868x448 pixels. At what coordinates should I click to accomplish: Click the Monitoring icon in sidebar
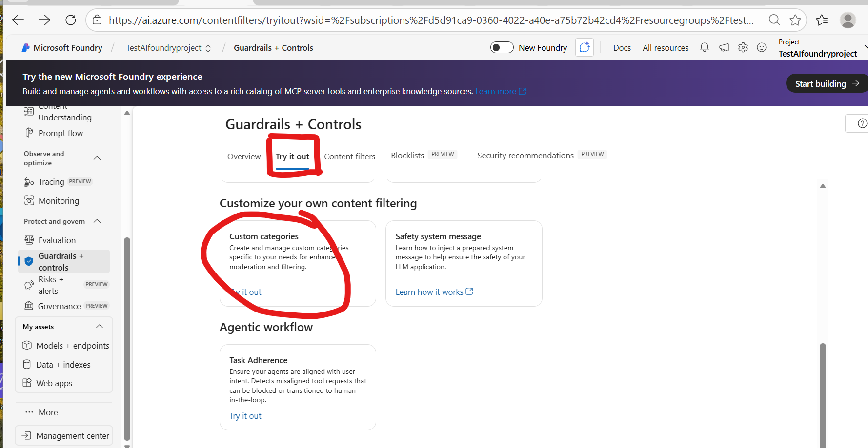tap(29, 201)
